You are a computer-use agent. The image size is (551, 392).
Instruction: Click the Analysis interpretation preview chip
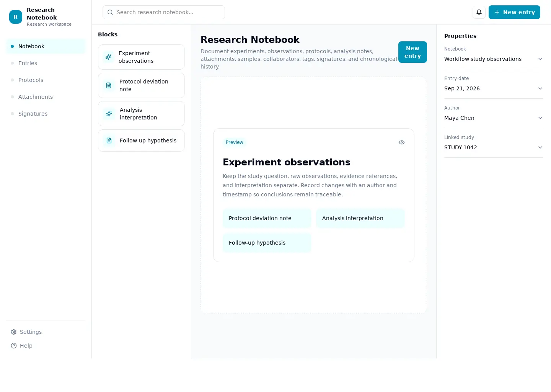coord(360,218)
